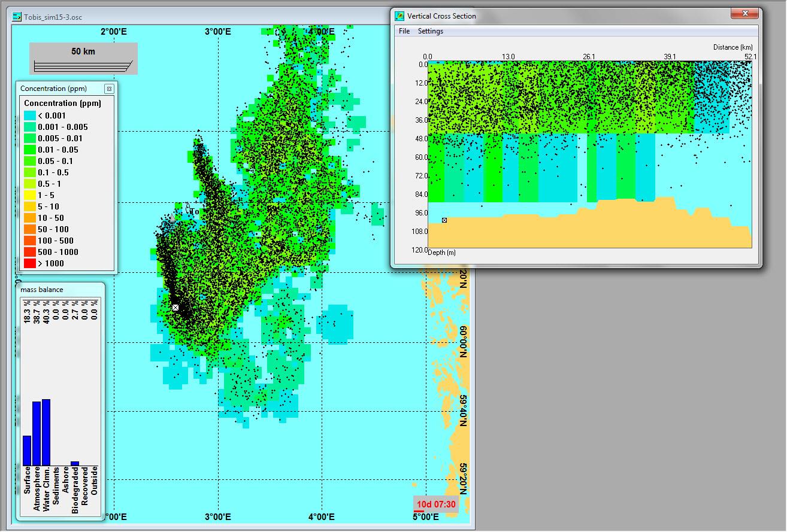Image resolution: width=787 pixels, height=532 pixels.
Task: Click the '0.01 - 0.05' legend color swatch
Action: (x=29, y=150)
